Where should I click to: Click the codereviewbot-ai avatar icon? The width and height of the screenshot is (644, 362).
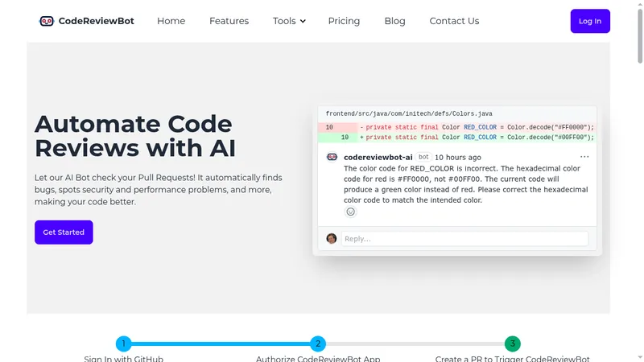(x=332, y=157)
